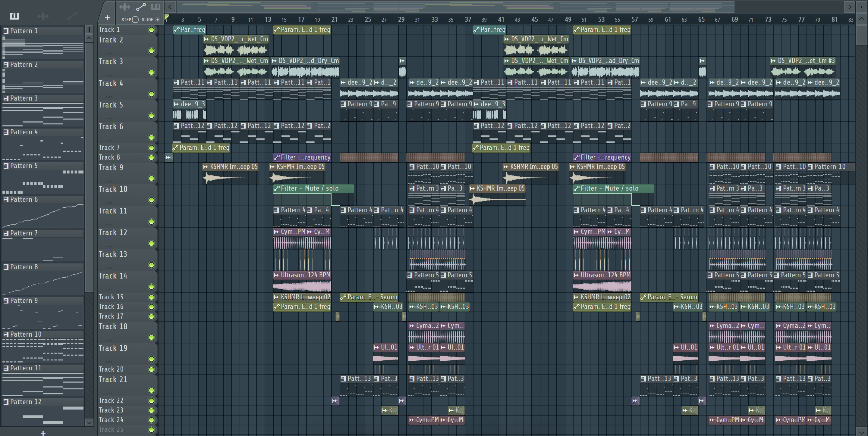Mute Track 24 using its green LED
This screenshot has height=436, width=868.
152,420
